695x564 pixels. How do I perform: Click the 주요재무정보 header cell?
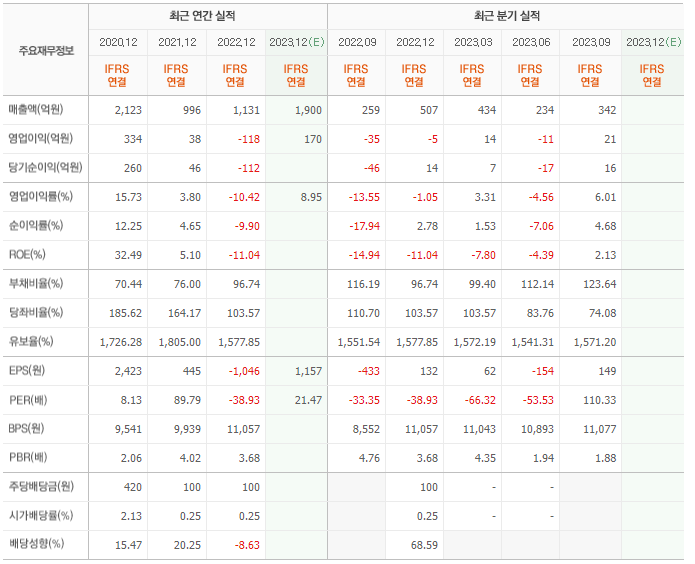pyautogui.click(x=46, y=51)
